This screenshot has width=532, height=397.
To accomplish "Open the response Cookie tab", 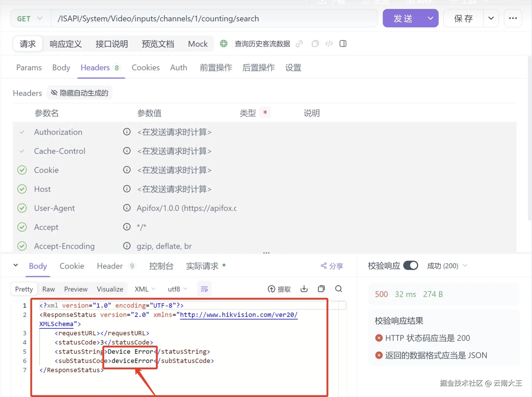I will tap(72, 266).
